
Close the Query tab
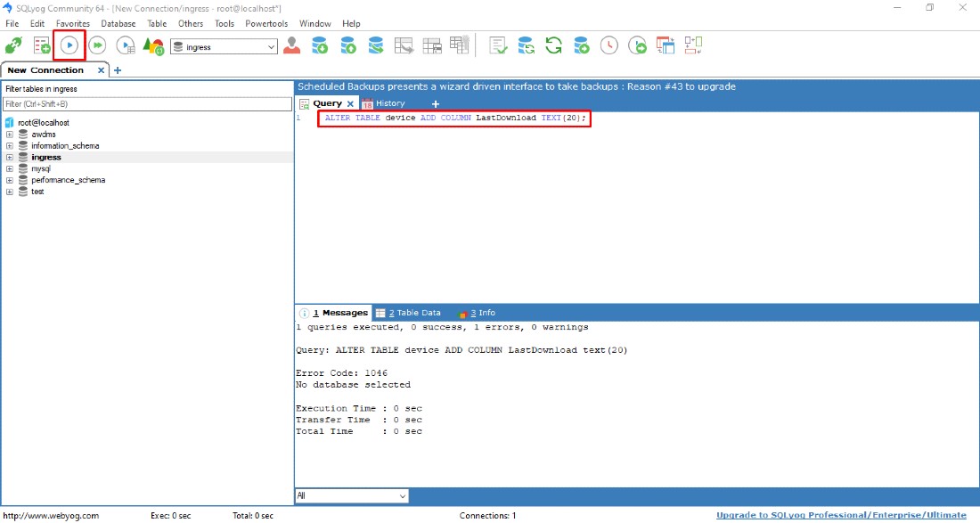[x=350, y=103]
